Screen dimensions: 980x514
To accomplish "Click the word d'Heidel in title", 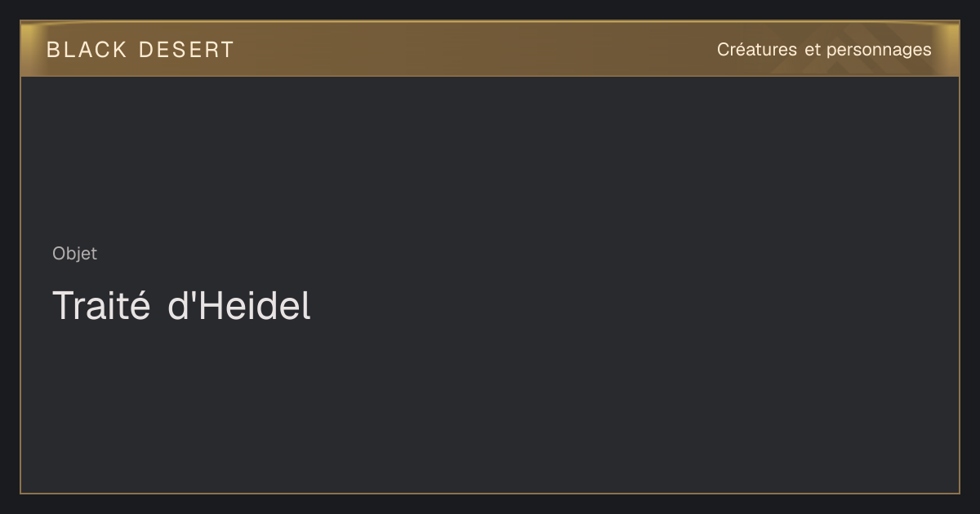I will coord(239,306).
